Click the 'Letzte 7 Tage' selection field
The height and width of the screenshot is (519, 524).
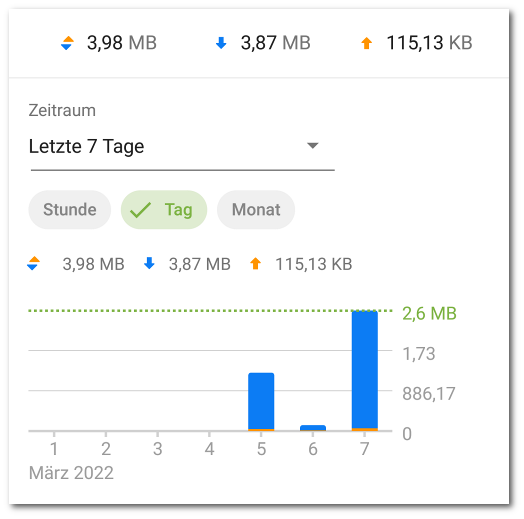tap(182, 147)
